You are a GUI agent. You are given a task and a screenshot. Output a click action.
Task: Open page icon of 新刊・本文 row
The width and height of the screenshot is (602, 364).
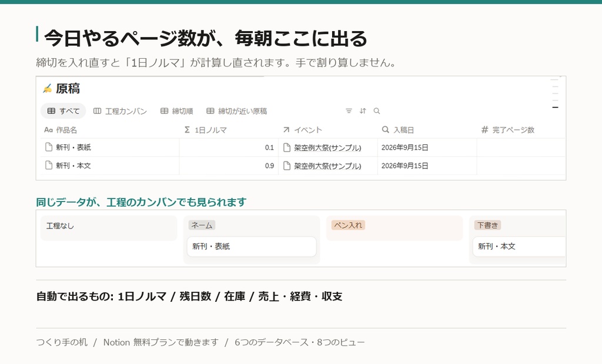(48, 166)
